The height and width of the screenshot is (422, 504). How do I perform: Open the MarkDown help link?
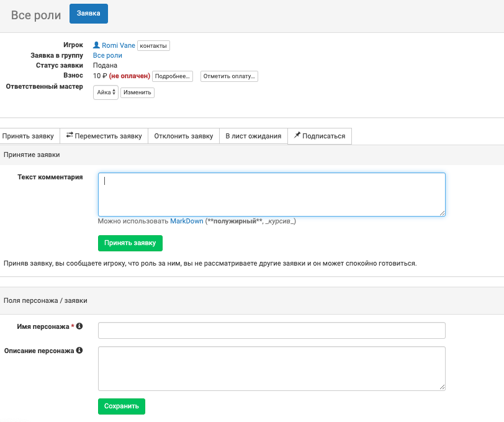(187, 221)
